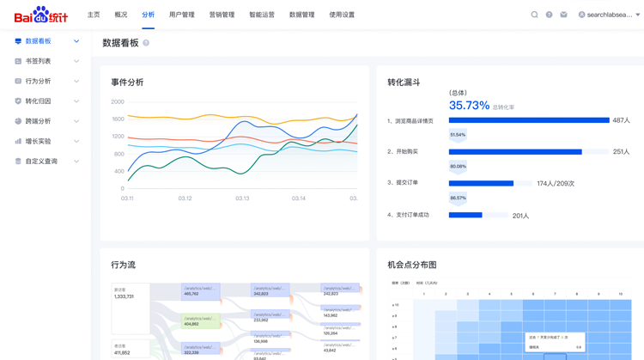
Task: Click the heatmap tooltip in 机会点分布图
Action: pos(555,342)
